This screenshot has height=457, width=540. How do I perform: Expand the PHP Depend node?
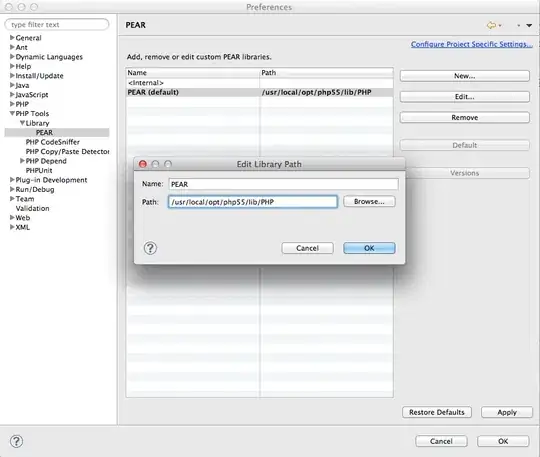click(x=22, y=160)
